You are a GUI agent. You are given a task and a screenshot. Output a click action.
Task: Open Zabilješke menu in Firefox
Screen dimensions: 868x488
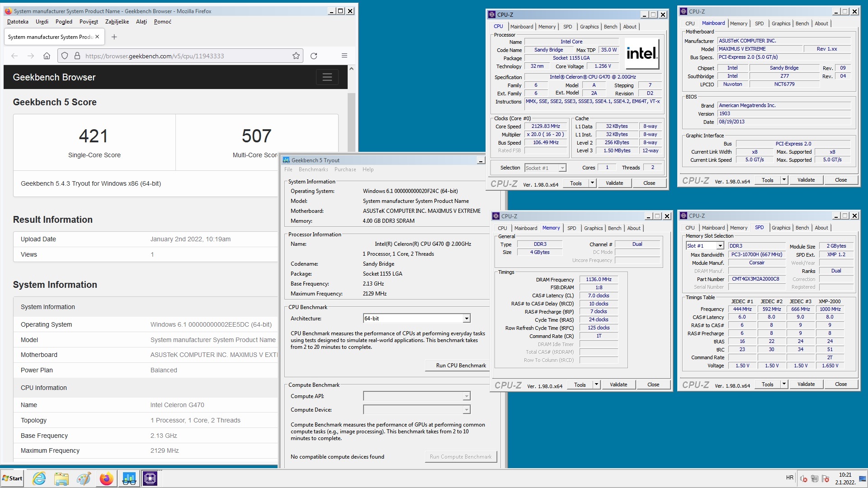click(117, 22)
